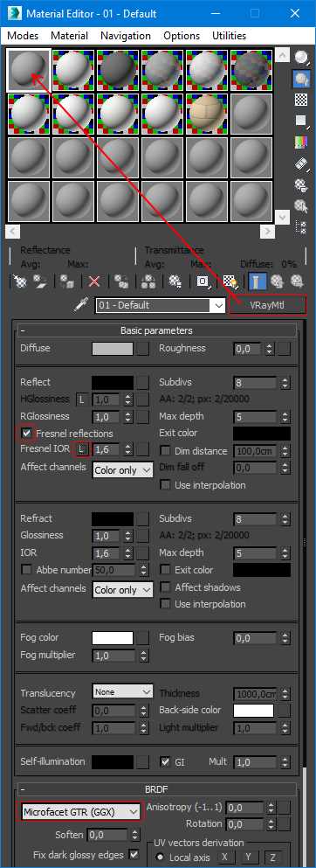The image size is (316, 868).
Task: Uncheck Fix dark glossy edges
Action: pyautogui.click(x=134, y=854)
